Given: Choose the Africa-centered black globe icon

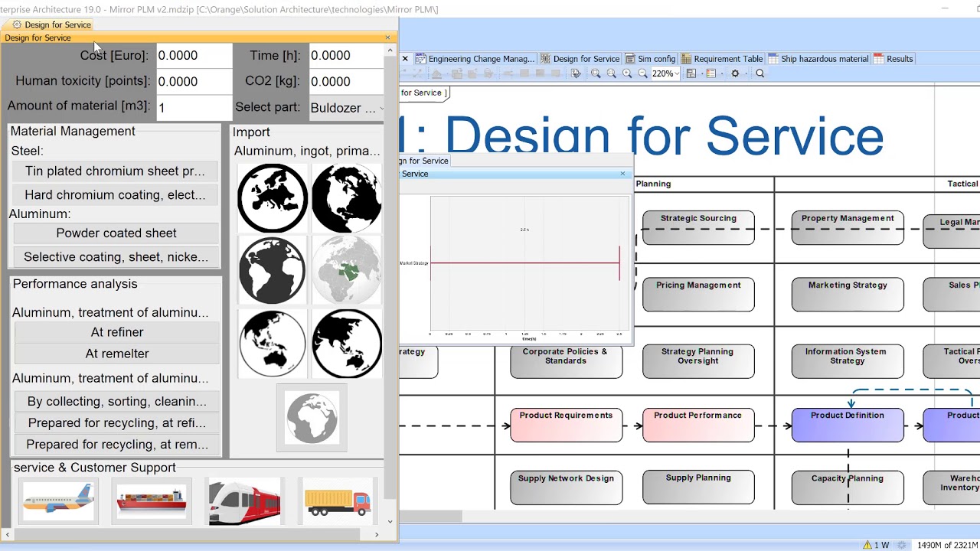Looking at the screenshot, I should (x=273, y=270).
